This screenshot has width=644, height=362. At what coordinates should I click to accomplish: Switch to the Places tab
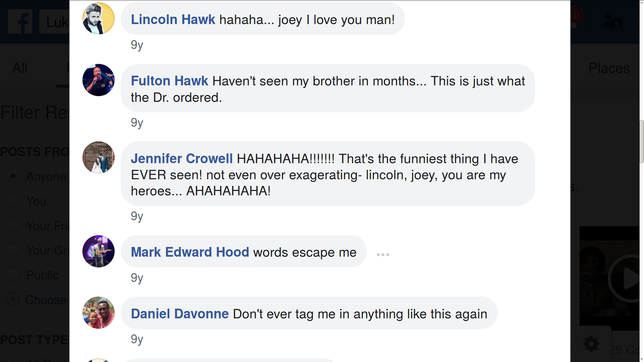608,68
